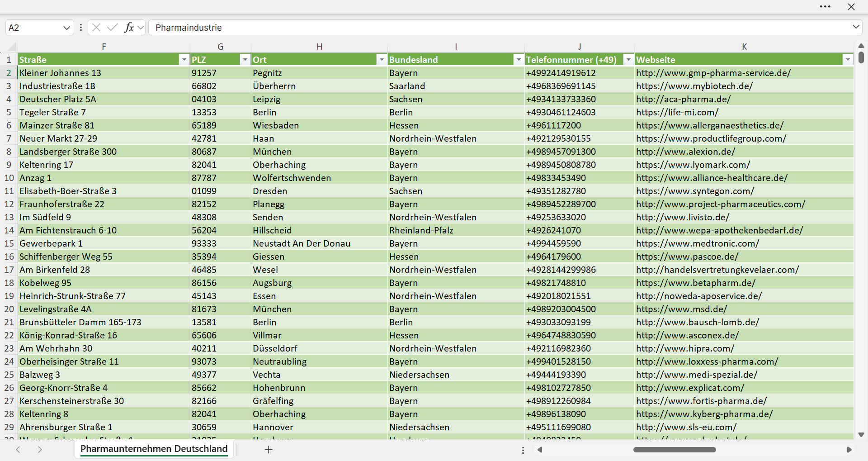
Task: Go to next sheet with right arrow
Action: point(40,450)
